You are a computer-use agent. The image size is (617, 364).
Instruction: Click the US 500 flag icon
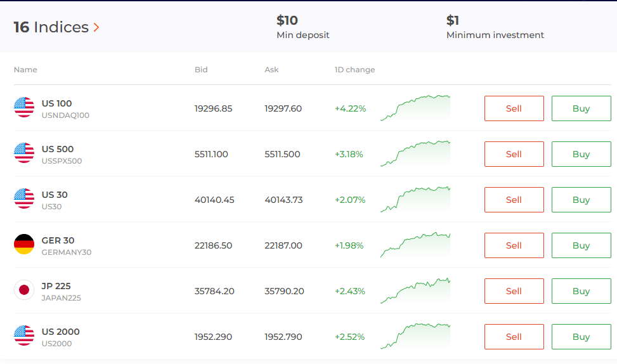click(x=24, y=153)
